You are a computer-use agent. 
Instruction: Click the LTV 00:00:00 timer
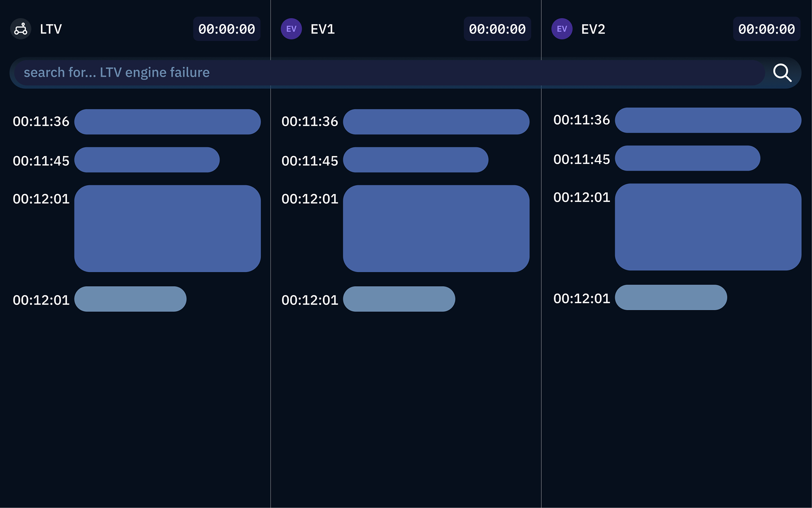tap(227, 29)
